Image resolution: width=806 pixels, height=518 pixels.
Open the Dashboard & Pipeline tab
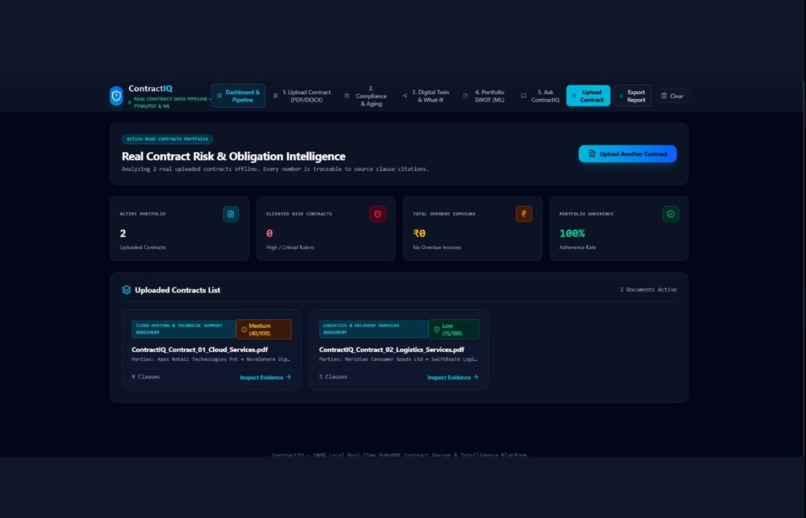(238, 96)
